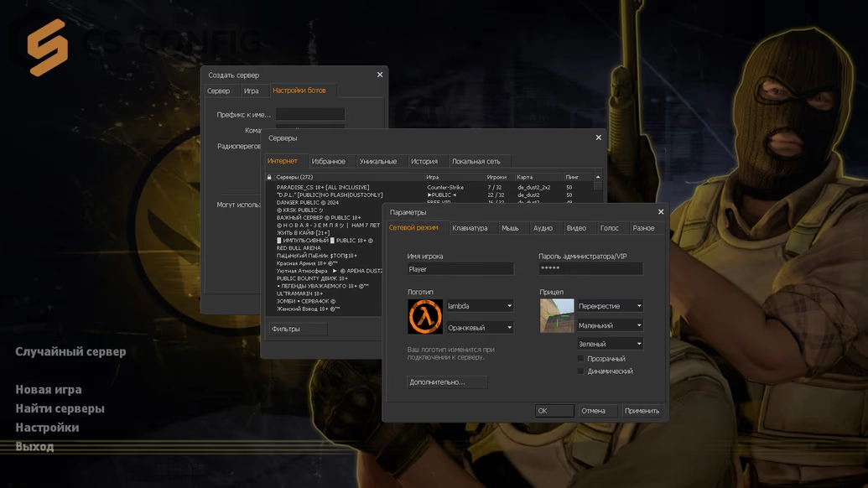The image size is (868, 488).
Task: Open the Перекрестие crosshair type dropdown
Action: 610,306
